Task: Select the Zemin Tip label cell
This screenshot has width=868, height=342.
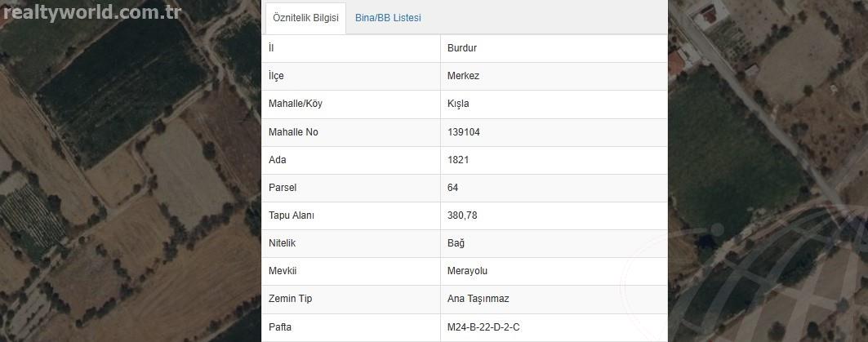Action: tap(351, 299)
